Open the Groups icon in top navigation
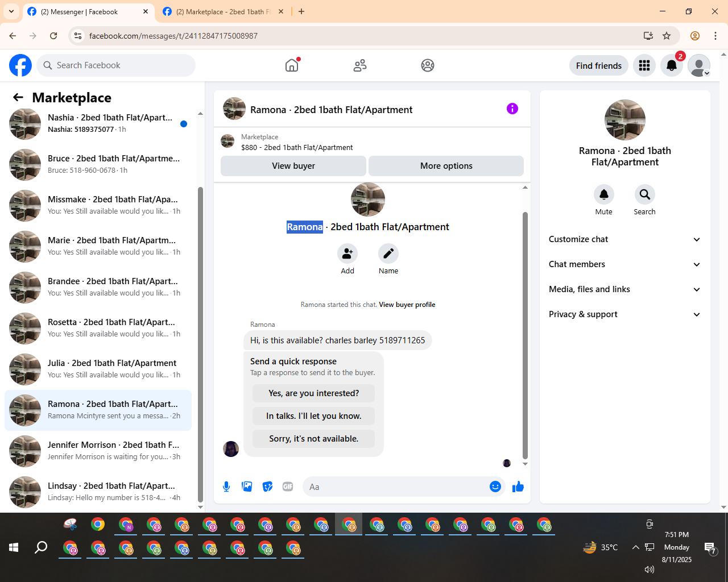The image size is (728, 582). [x=428, y=65]
